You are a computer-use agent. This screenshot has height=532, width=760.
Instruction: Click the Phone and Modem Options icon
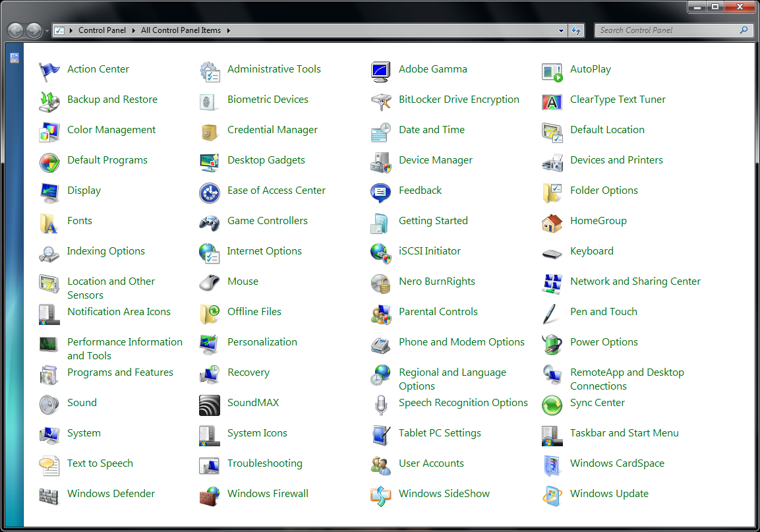click(x=380, y=344)
